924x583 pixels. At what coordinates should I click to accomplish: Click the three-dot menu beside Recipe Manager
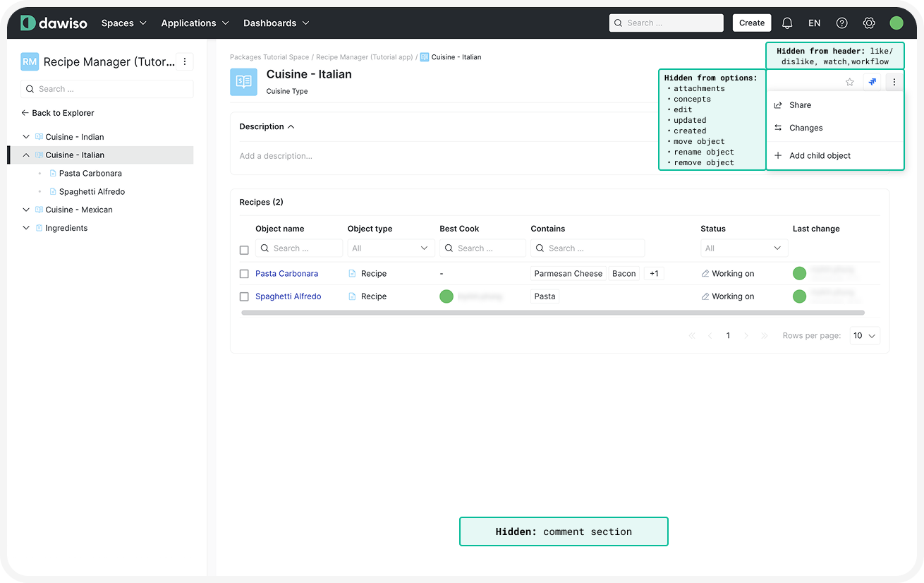[x=185, y=62]
